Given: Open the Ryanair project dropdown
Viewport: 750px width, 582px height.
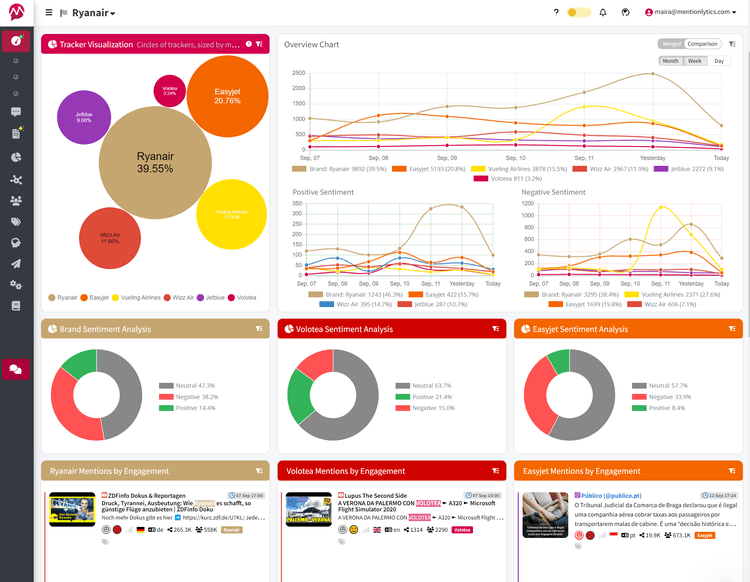Looking at the screenshot, I should [94, 13].
